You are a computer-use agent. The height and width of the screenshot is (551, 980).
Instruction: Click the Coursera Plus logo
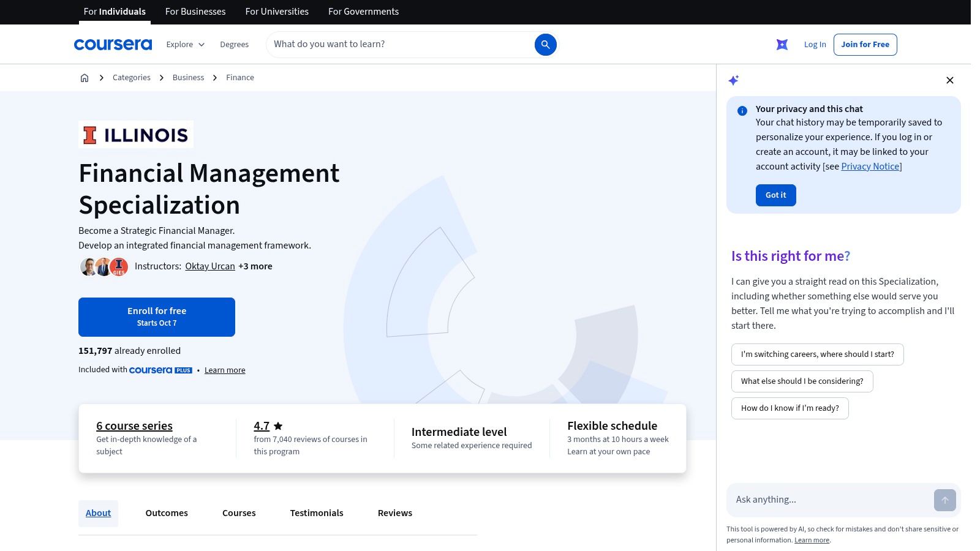pyautogui.click(x=160, y=370)
